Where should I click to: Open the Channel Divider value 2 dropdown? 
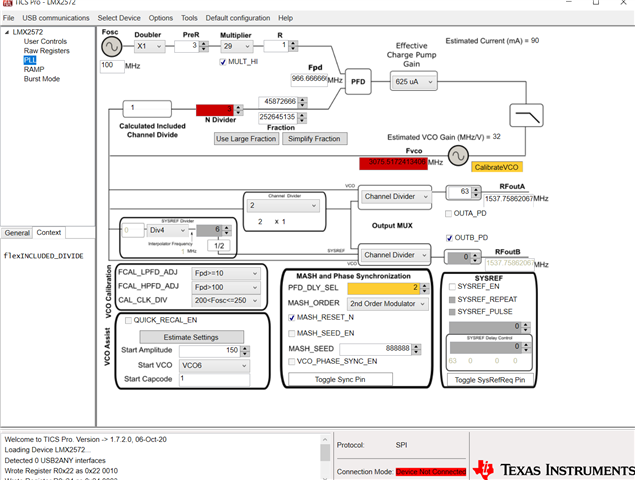click(x=283, y=205)
